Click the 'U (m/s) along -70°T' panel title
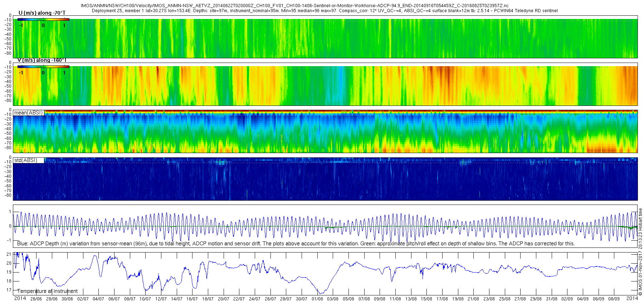This screenshot has width=644, height=304. [42, 13]
